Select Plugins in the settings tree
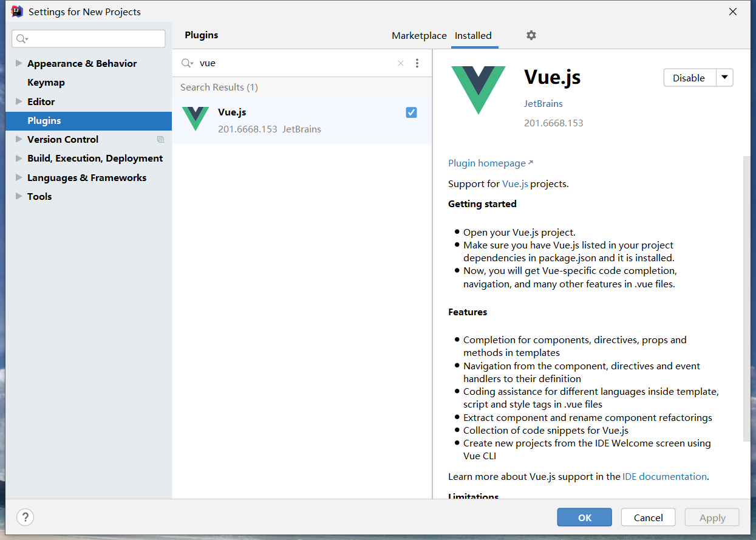This screenshot has height=540, width=756. point(89,120)
